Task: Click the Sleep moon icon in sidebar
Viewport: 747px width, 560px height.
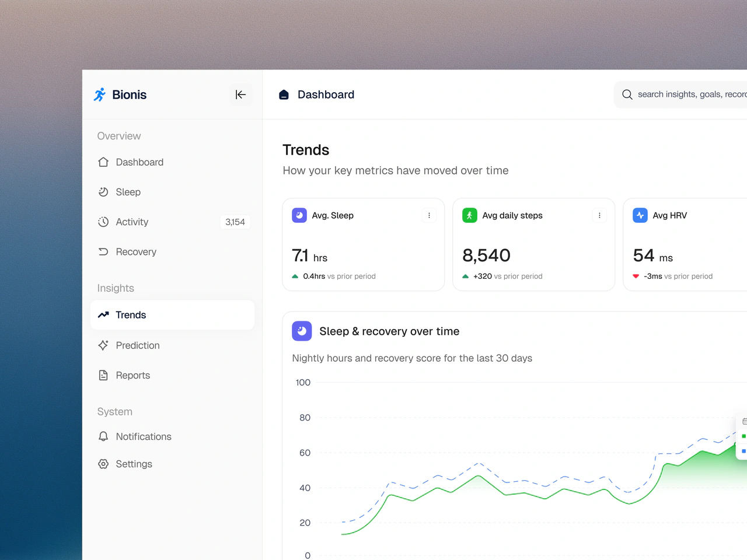Action: [x=103, y=192]
